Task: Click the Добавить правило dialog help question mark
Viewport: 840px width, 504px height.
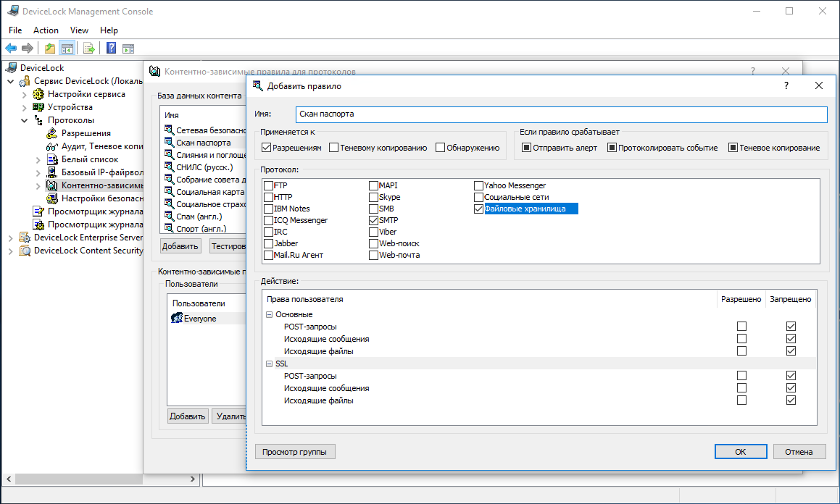Action: tap(786, 85)
